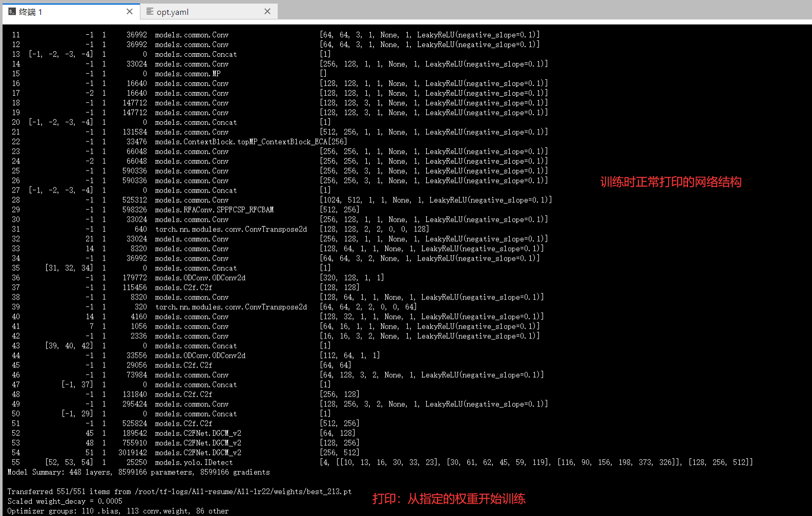
Task: Click 'models.RFAConv.SPPFCSP_RFCBAM' in row 29
Action: click(214, 210)
